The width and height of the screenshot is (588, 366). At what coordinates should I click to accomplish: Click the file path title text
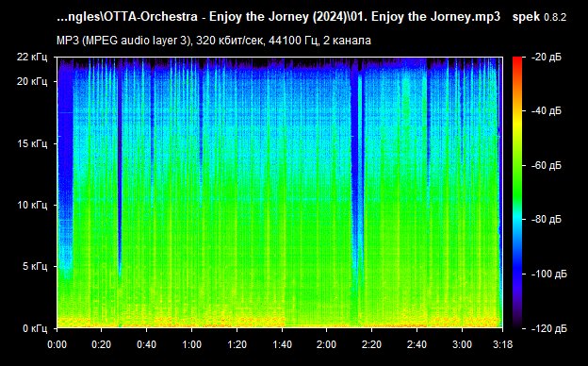click(279, 17)
